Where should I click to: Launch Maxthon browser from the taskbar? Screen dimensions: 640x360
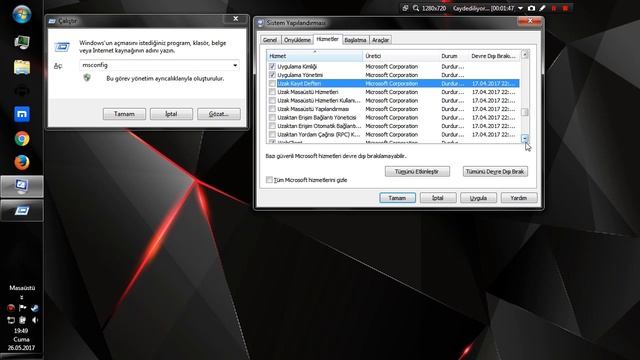pos(22,114)
